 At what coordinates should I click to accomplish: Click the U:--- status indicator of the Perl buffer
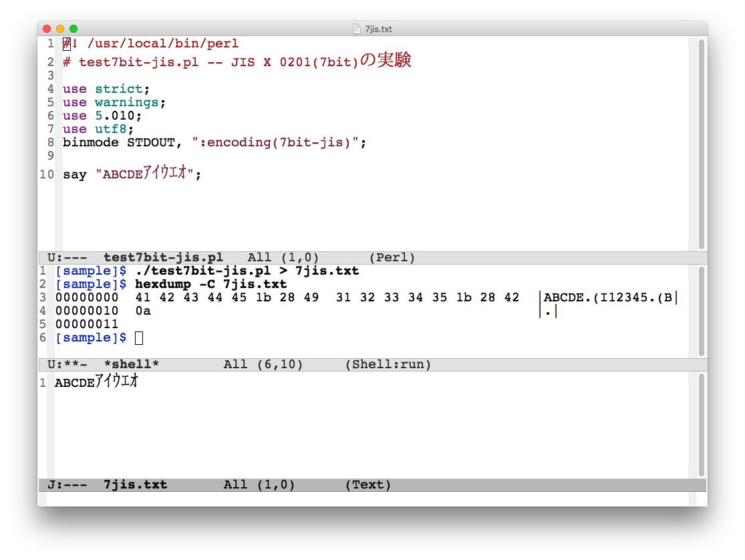click(67, 258)
